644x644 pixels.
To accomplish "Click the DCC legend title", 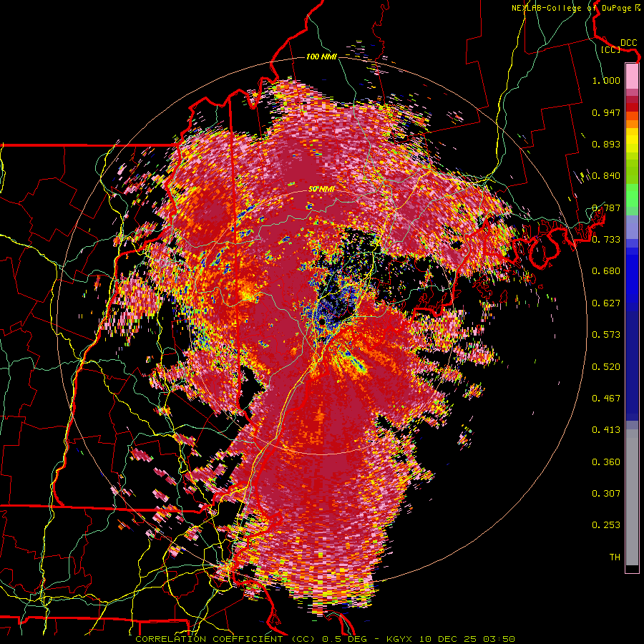I will pyautogui.click(x=628, y=43).
